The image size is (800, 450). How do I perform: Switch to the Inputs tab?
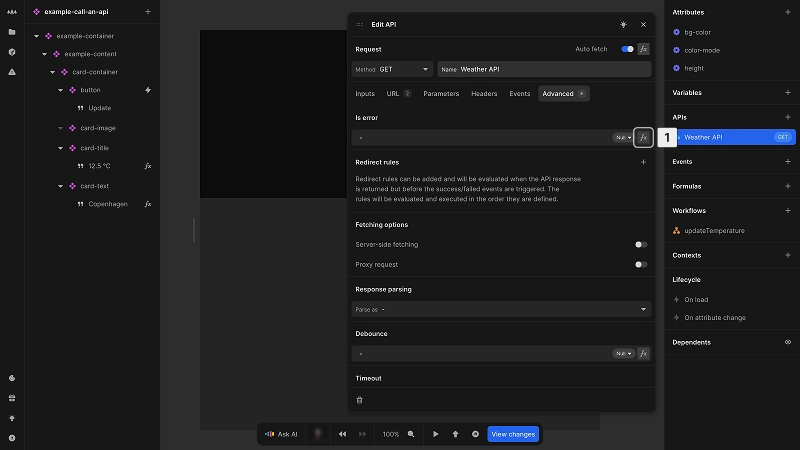point(365,93)
